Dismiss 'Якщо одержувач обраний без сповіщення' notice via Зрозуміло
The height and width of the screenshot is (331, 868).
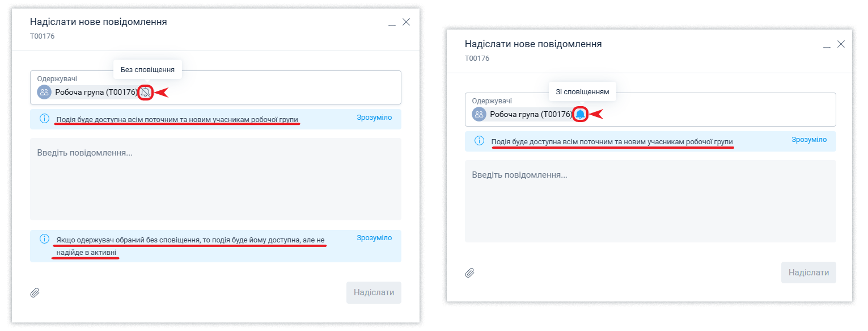point(374,238)
